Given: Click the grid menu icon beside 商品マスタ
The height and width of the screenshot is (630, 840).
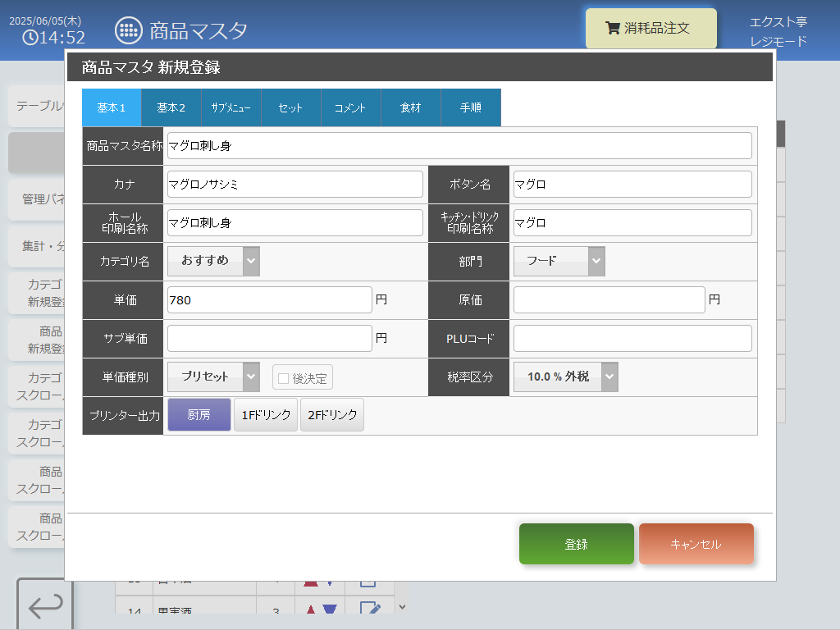Looking at the screenshot, I should tap(129, 30).
